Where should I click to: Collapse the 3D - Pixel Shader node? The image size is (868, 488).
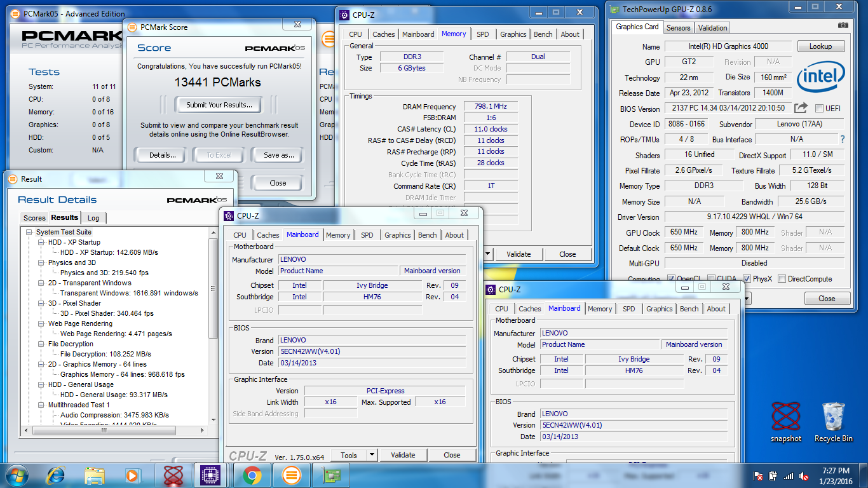pos(41,304)
